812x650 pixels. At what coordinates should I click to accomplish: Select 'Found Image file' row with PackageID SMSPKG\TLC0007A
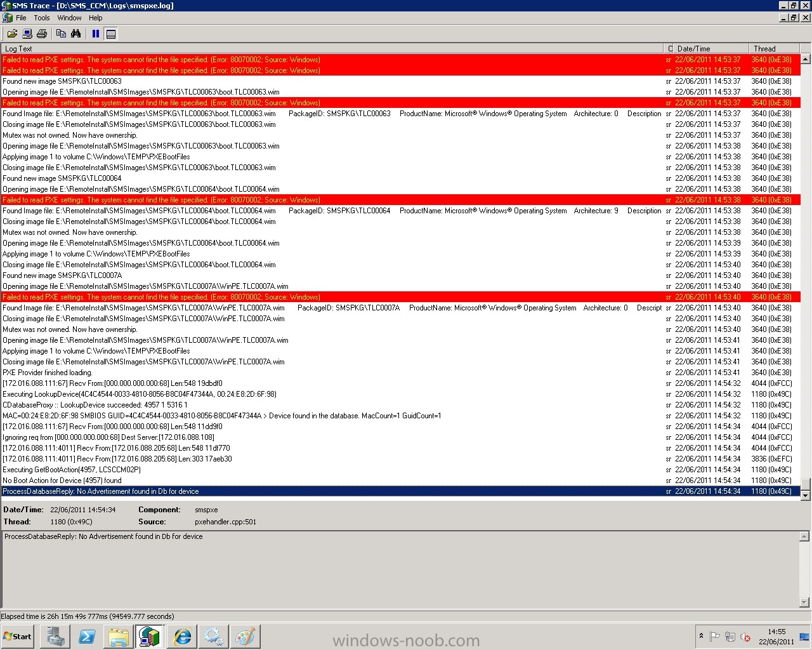point(401,308)
